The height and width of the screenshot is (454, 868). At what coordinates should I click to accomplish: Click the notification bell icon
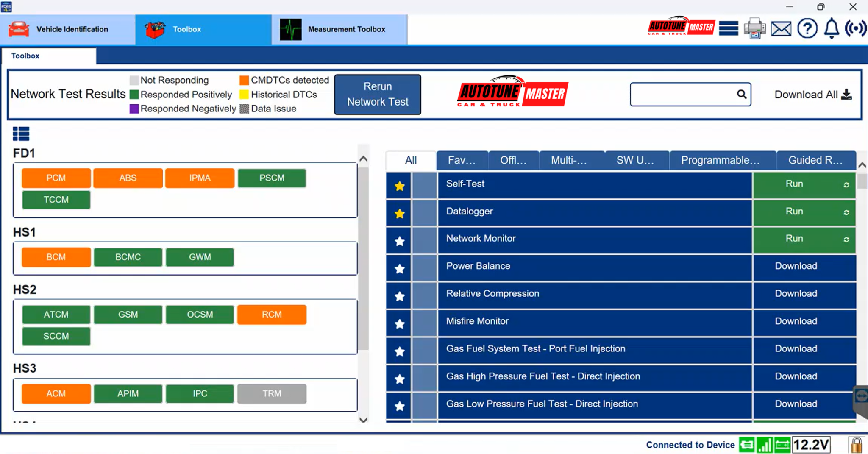coord(831,28)
